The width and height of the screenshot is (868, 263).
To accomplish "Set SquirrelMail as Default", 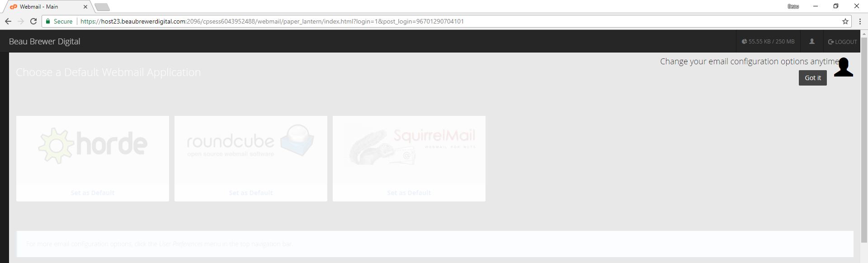I will (409, 193).
